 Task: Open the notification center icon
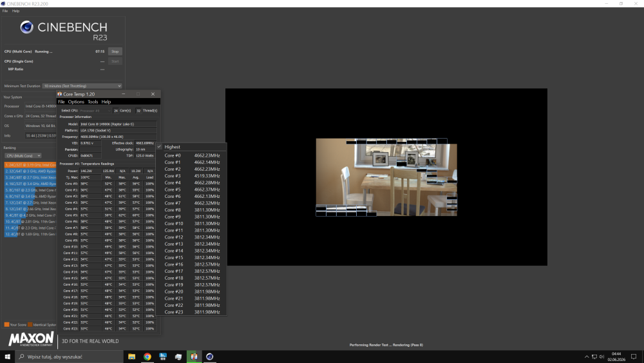pos(634,357)
